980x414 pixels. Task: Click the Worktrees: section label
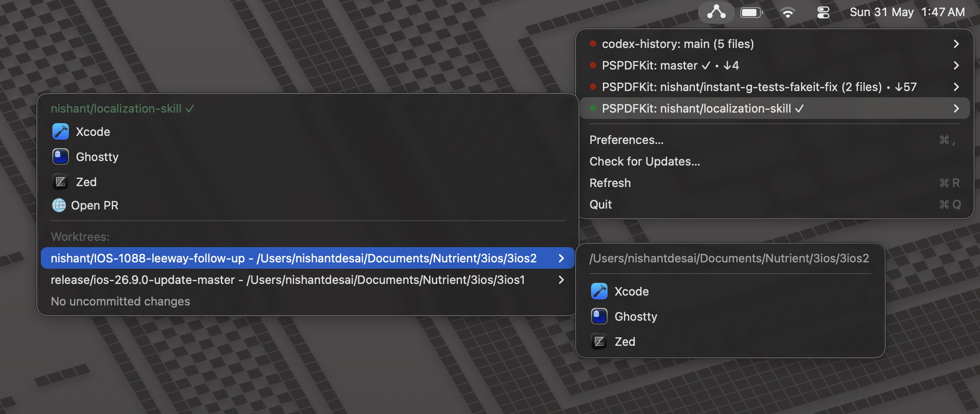click(x=80, y=237)
